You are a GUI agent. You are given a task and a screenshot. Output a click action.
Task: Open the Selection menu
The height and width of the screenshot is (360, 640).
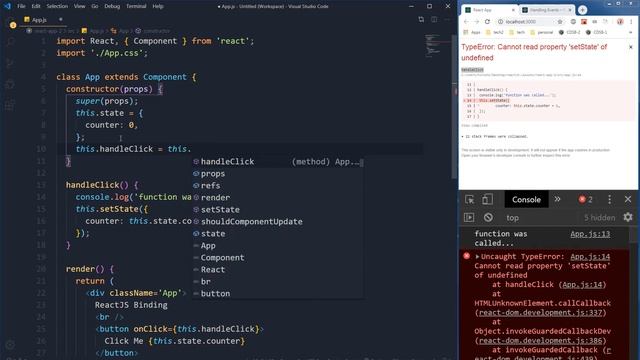[57, 6]
